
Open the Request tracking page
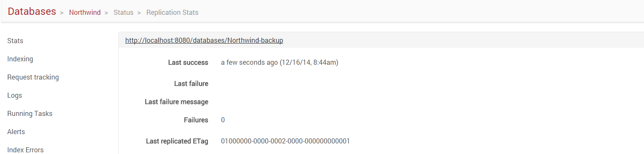coord(33,77)
